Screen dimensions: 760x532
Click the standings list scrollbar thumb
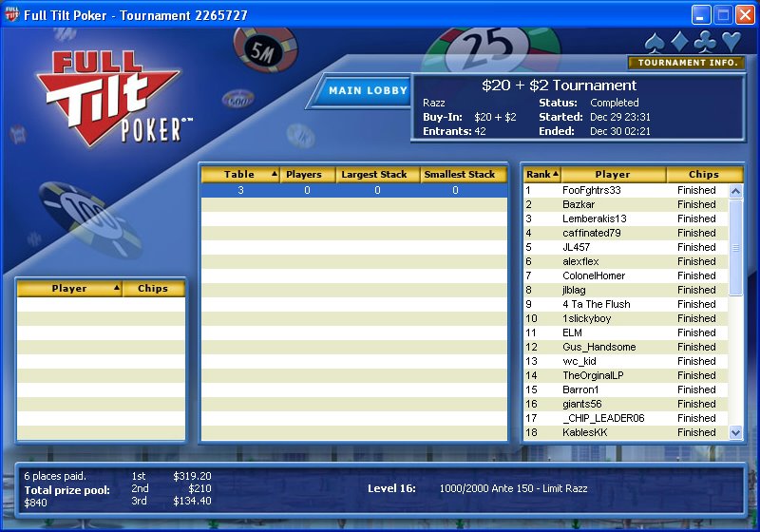click(735, 247)
